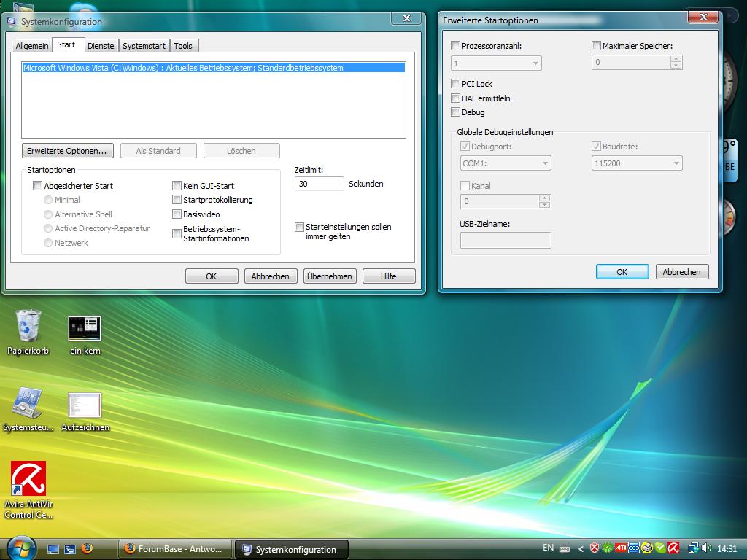Show hidden tray icons arrow
This screenshot has height=560, width=747.
pos(581,548)
